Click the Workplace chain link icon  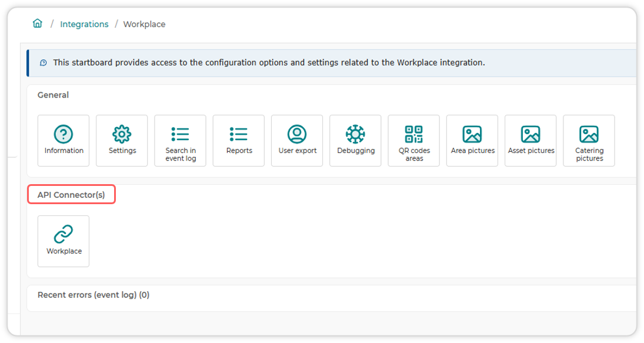tap(64, 234)
